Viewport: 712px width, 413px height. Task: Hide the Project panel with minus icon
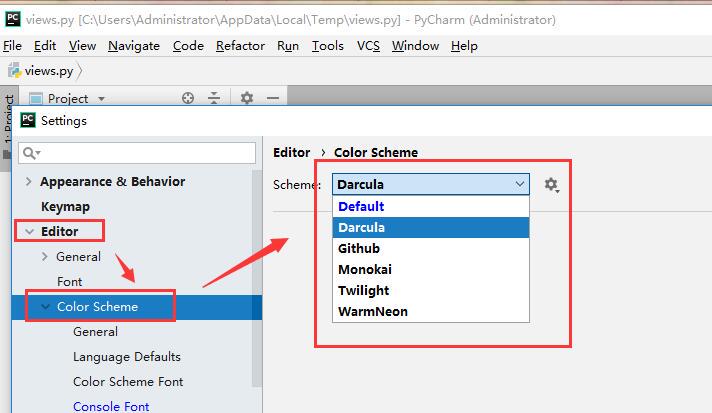pyautogui.click(x=273, y=98)
